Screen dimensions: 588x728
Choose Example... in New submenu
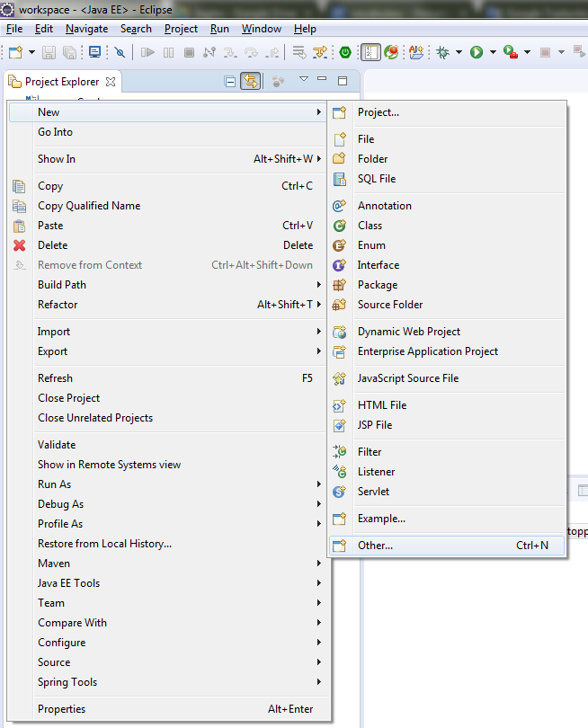447,519
